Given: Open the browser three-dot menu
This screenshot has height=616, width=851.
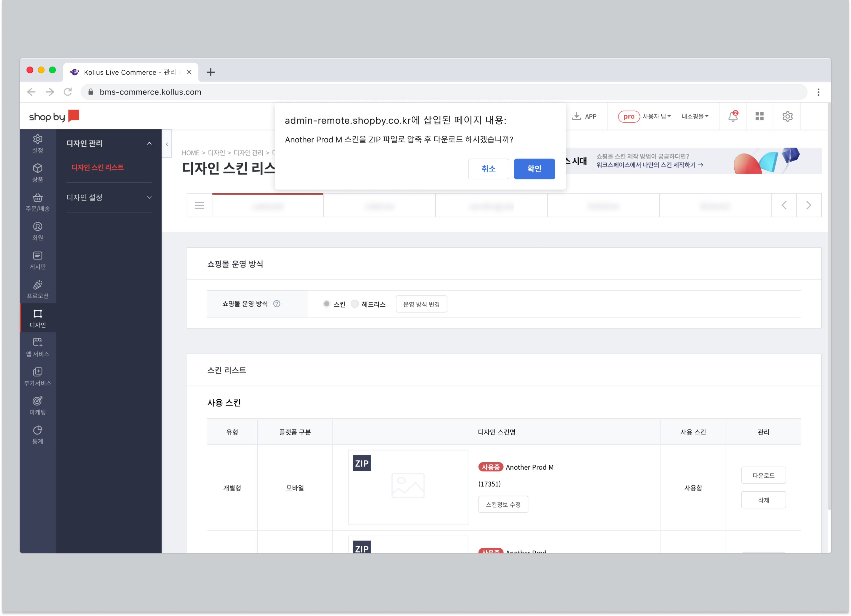Looking at the screenshot, I should pos(818,92).
